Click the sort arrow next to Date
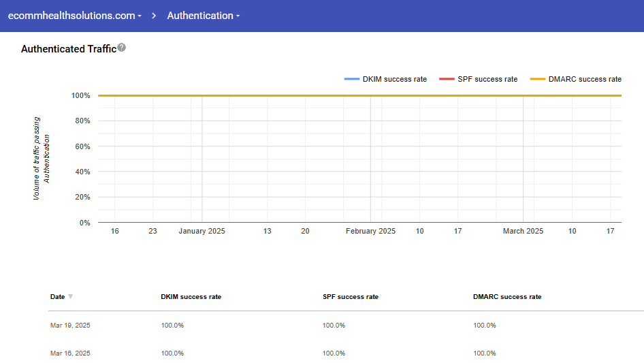 coord(71,297)
